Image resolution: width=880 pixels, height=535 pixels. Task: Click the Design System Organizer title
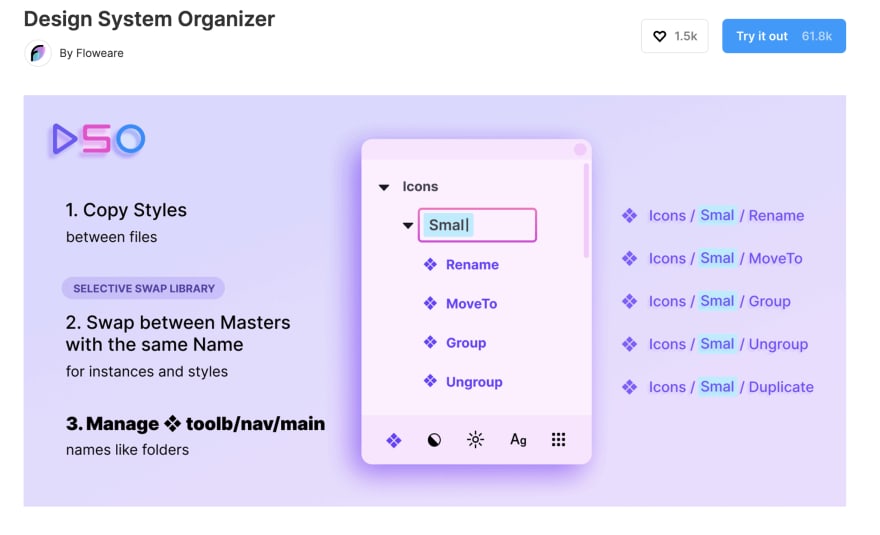click(149, 19)
